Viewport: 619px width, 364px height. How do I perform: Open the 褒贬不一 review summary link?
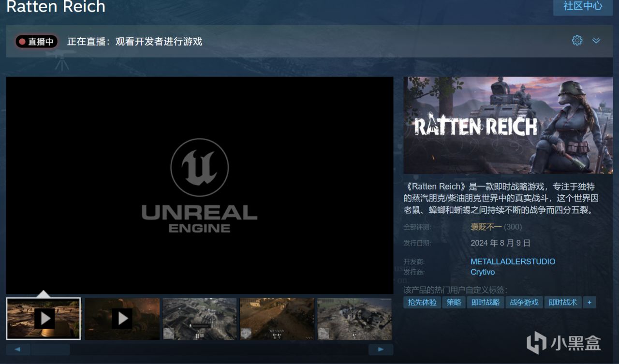pyautogui.click(x=486, y=227)
